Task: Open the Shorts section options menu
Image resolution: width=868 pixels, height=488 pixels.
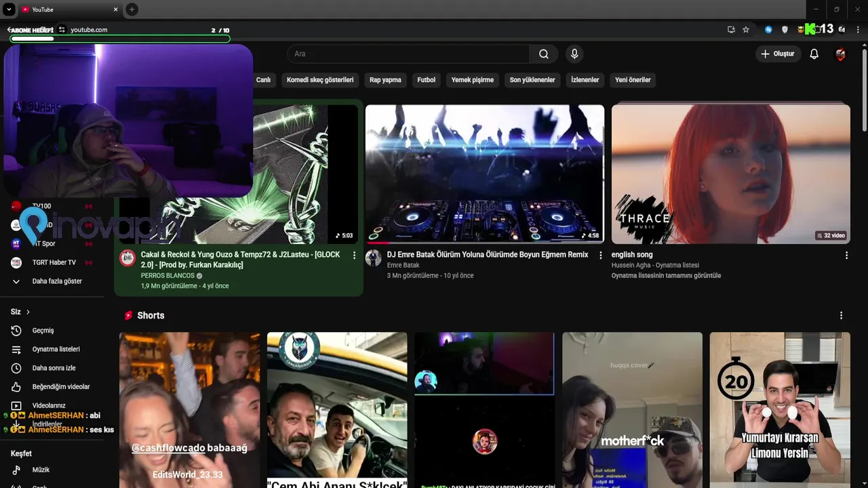Action: [841, 316]
